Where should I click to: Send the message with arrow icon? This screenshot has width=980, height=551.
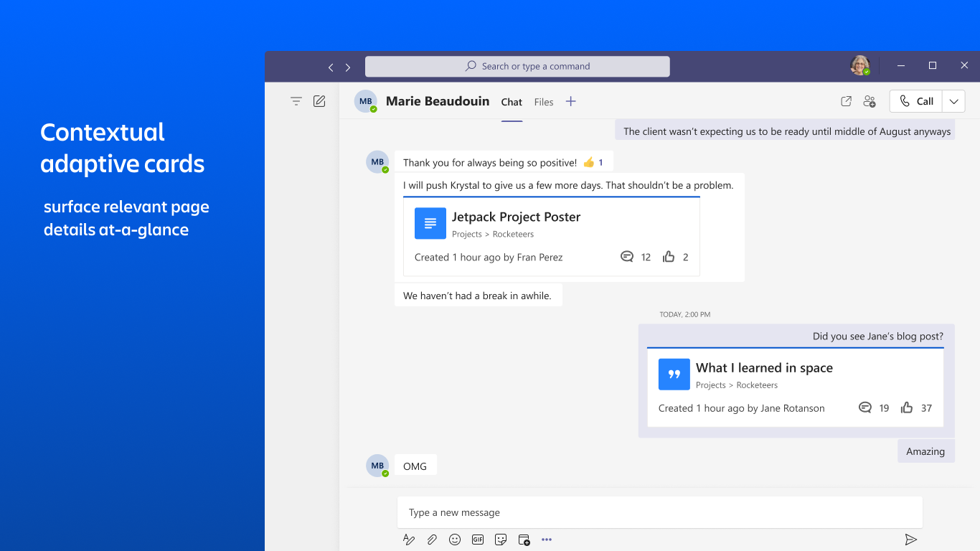click(x=911, y=540)
